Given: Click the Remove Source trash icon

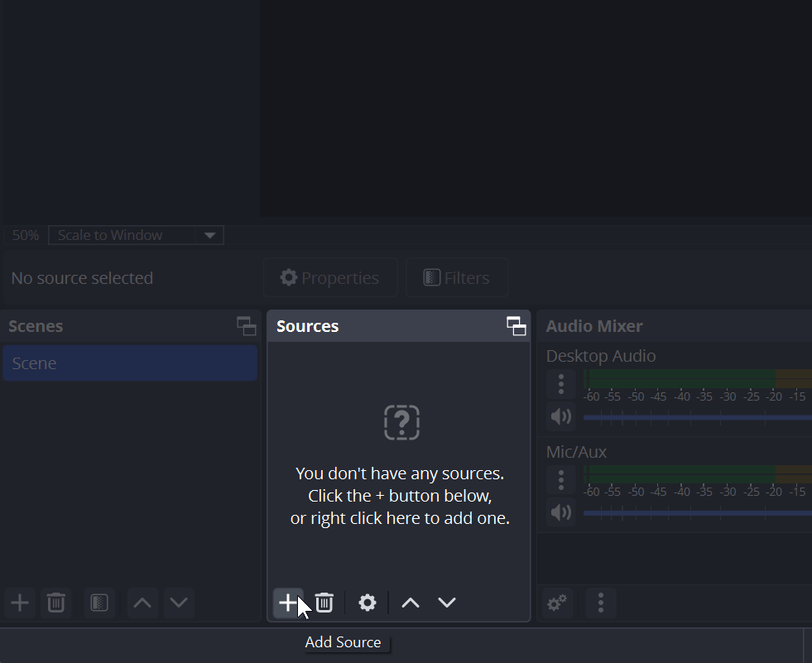Looking at the screenshot, I should [324, 603].
